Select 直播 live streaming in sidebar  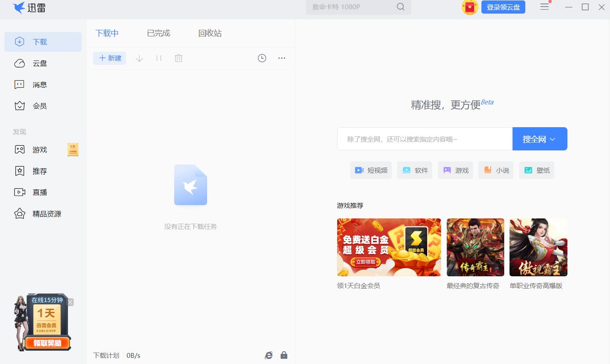(x=39, y=192)
